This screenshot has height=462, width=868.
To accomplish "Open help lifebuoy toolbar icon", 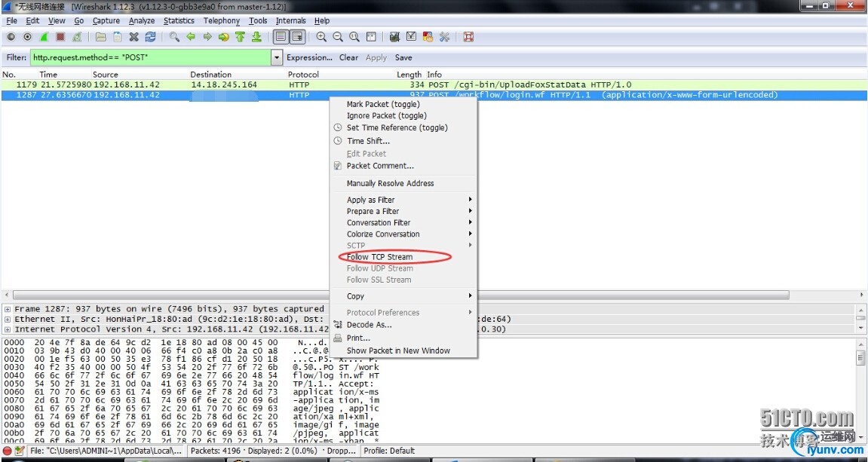I will (468, 37).
